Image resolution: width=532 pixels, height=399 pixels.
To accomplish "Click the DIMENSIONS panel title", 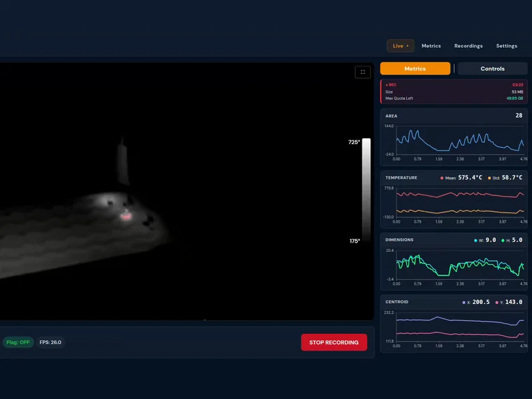I will coord(399,240).
